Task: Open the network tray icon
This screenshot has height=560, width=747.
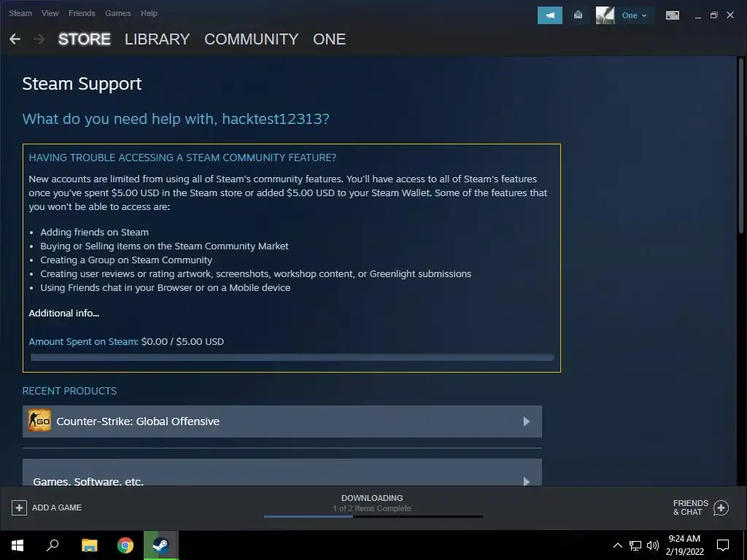Action: click(635, 545)
